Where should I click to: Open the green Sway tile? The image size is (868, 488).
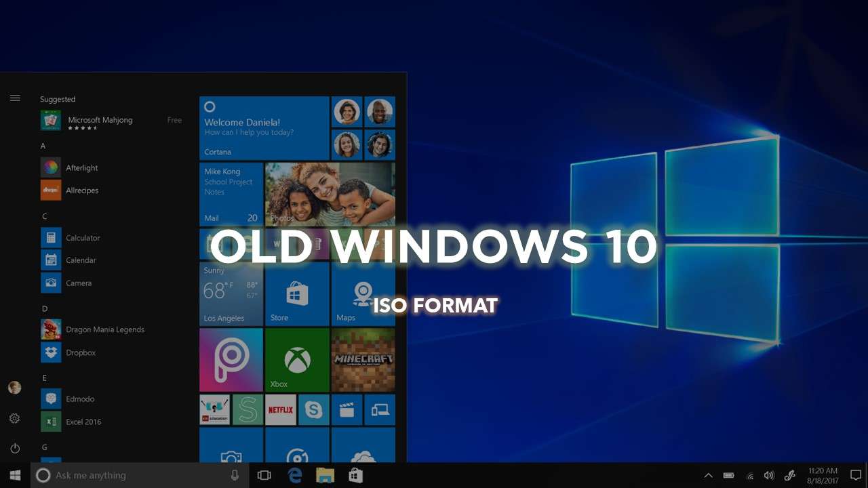coord(248,409)
